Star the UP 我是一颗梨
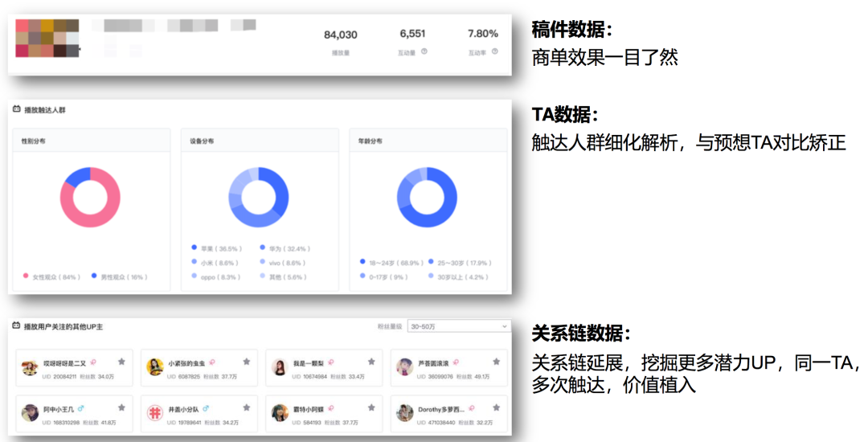Image resolution: width=868 pixels, height=442 pixels. (371, 362)
